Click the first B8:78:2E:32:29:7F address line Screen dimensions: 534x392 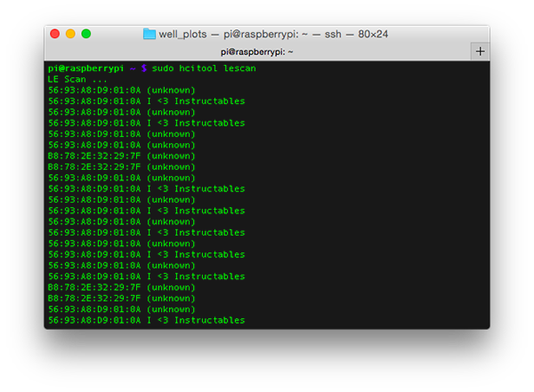[x=93, y=156]
